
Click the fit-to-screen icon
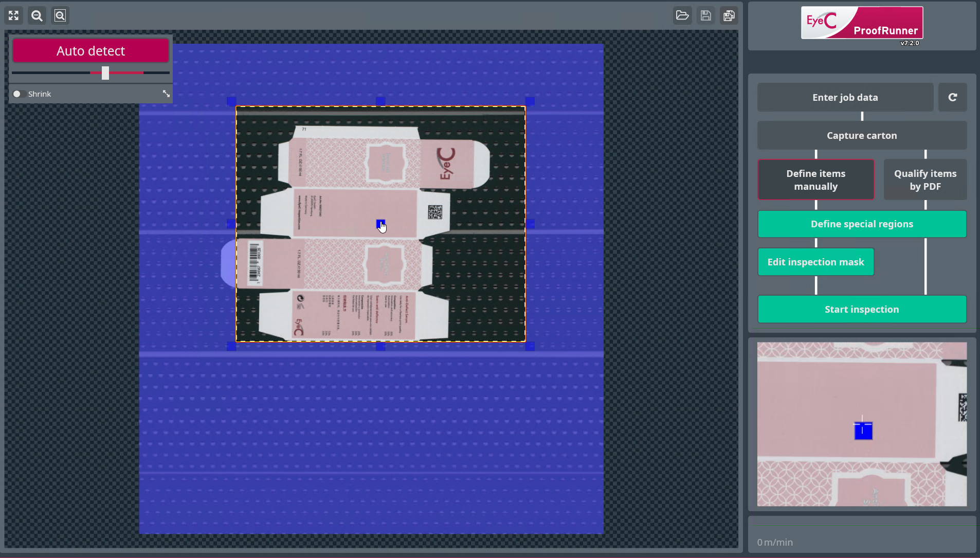click(x=13, y=15)
